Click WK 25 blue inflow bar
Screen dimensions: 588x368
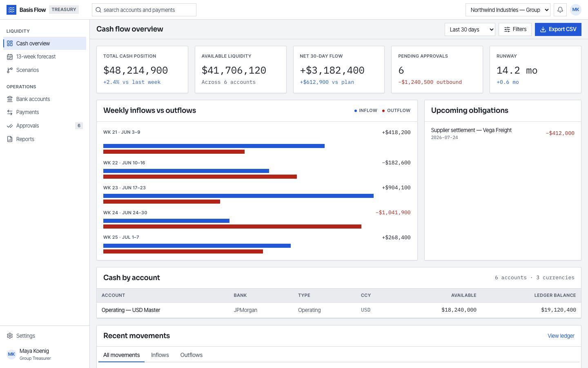(x=197, y=246)
